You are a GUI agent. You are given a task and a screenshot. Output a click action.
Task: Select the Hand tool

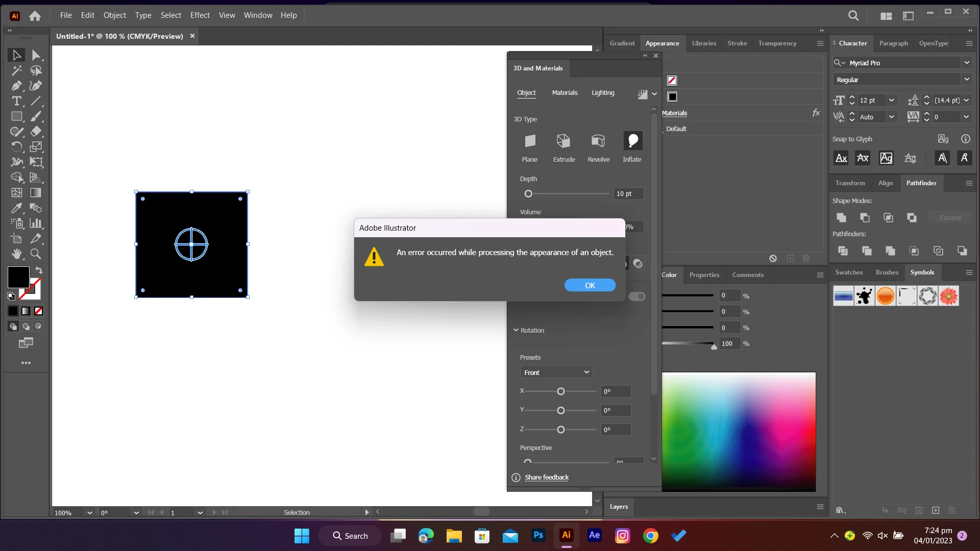click(16, 254)
